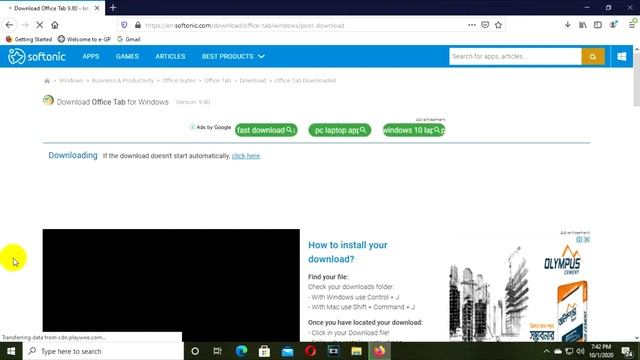Viewport: 640px width, 360px height.
Task: Open the ARTICLES menu
Action: (170, 56)
